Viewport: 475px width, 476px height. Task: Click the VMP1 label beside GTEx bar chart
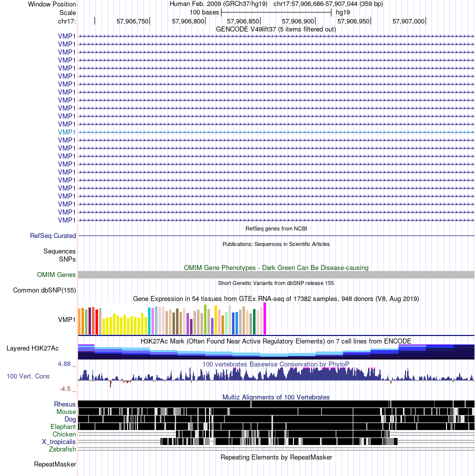coord(67,319)
